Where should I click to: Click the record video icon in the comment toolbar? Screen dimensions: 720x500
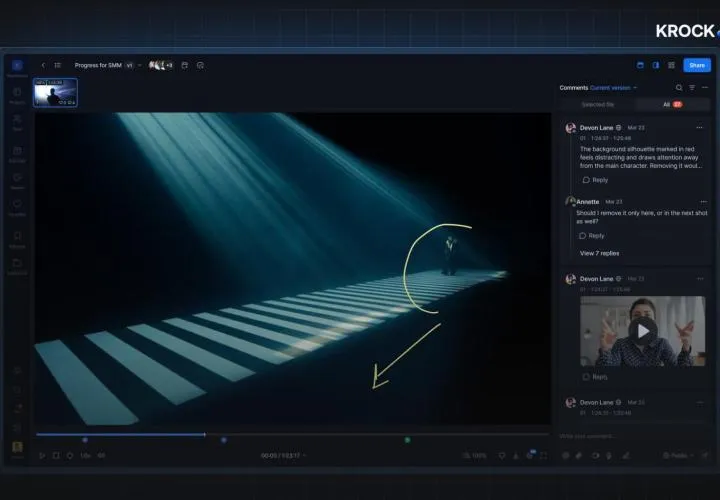tap(595, 455)
